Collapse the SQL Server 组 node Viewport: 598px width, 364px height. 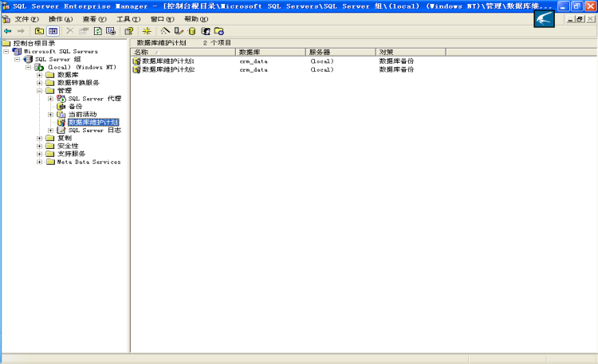click(x=18, y=59)
